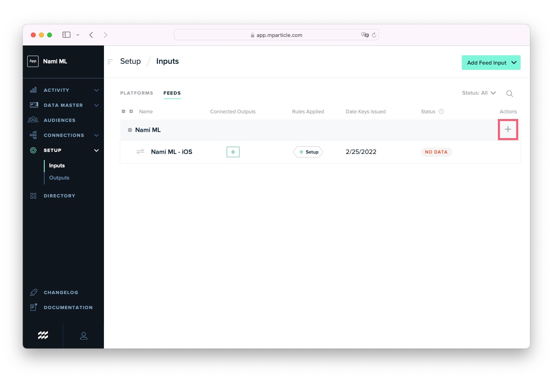Expand the Activity menu chevron

(x=96, y=90)
